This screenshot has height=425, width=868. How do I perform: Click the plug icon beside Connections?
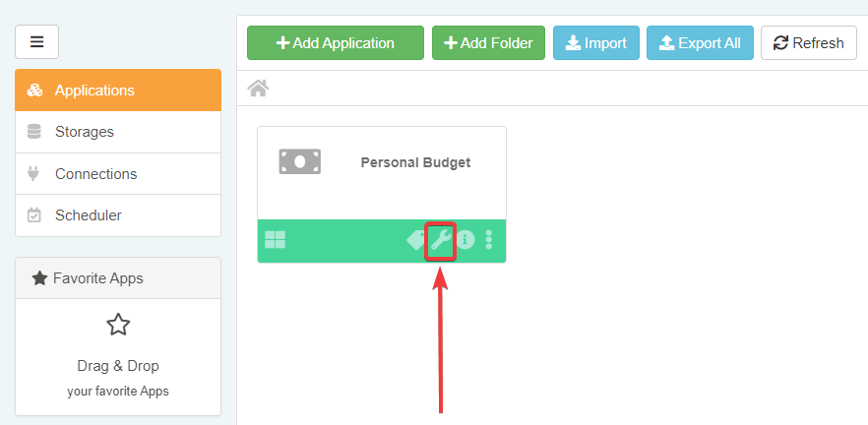click(34, 174)
